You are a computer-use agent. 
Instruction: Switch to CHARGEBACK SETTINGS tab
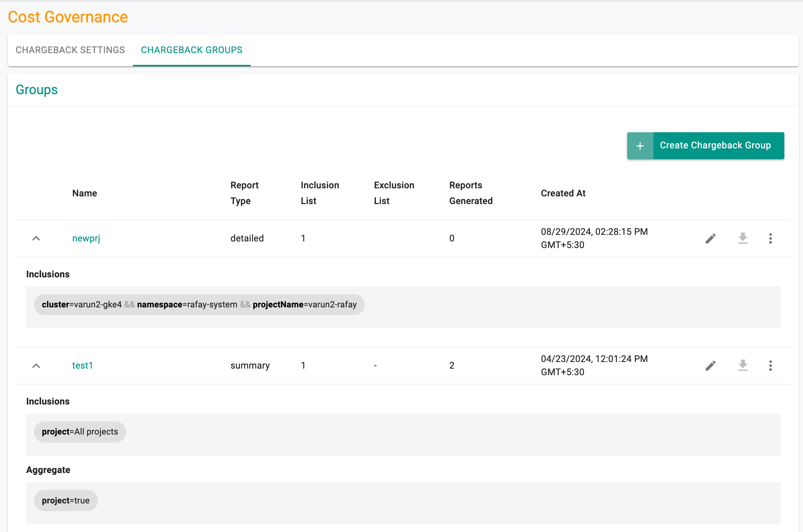pyautogui.click(x=70, y=50)
